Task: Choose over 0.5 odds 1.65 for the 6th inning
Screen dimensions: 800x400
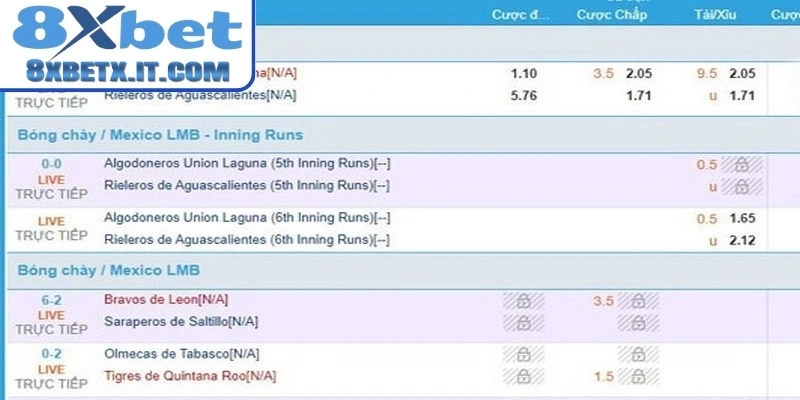Action: tap(742, 219)
